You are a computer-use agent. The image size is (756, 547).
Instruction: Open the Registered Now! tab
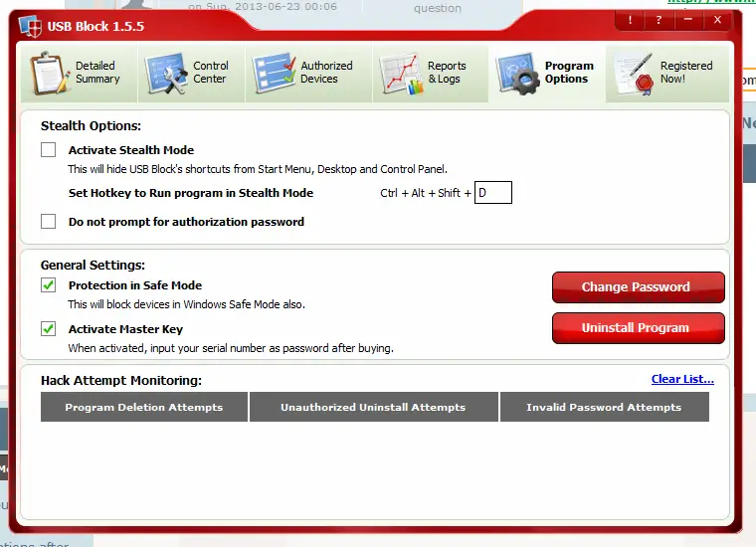tap(667, 74)
